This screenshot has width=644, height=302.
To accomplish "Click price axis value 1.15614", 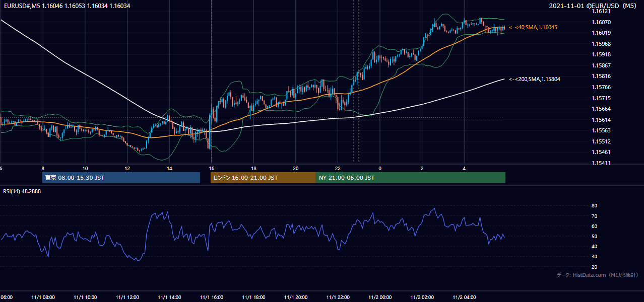I will tap(601, 120).
